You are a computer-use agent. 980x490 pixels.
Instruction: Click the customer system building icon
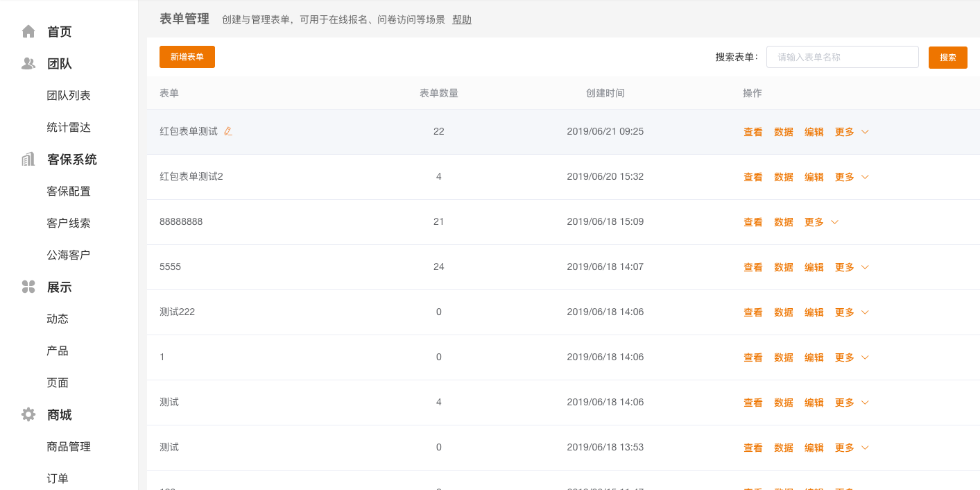(28, 160)
